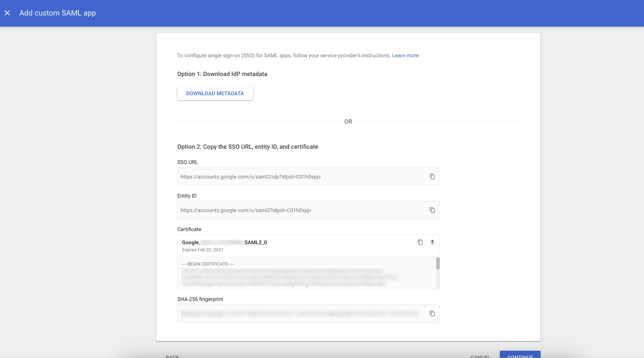Click the certificate text scrollbar thumb
This screenshot has width=644, height=358.
(437, 263)
